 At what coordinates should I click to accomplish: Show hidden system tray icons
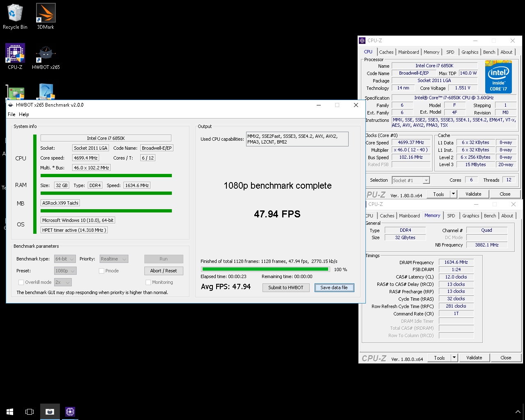click(518, 412)
